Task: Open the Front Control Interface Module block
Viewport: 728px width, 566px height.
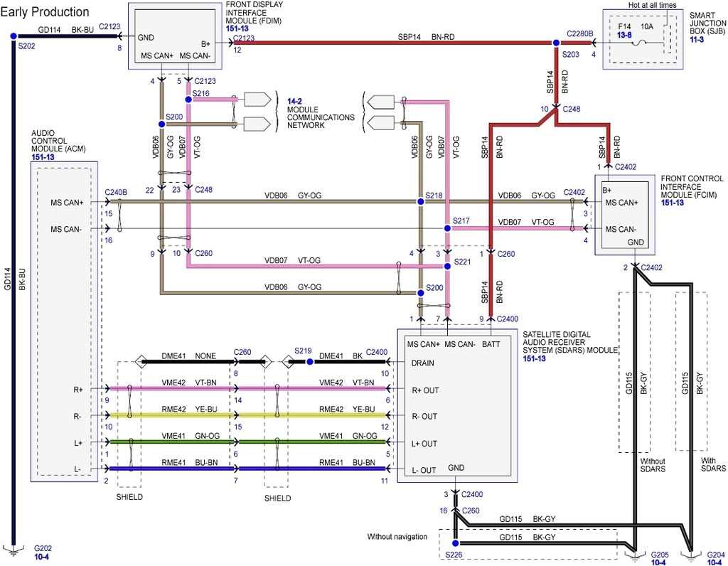Action: point(624,213)
